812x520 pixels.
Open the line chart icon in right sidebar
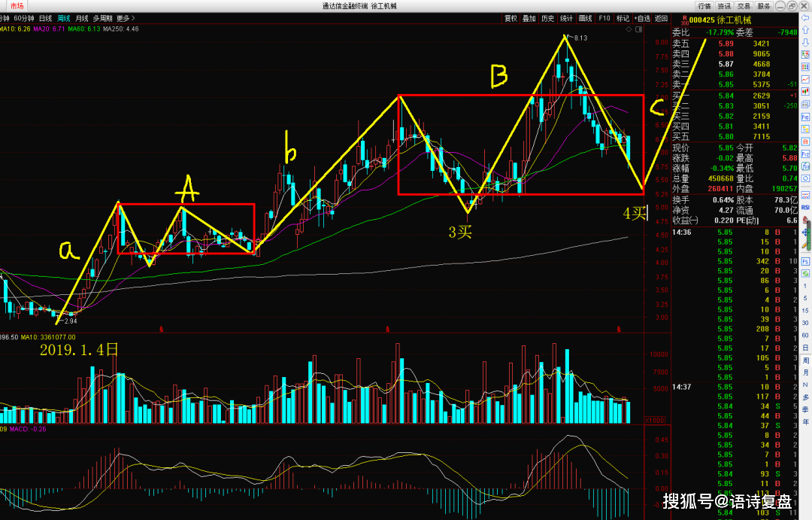click(805, 79)
